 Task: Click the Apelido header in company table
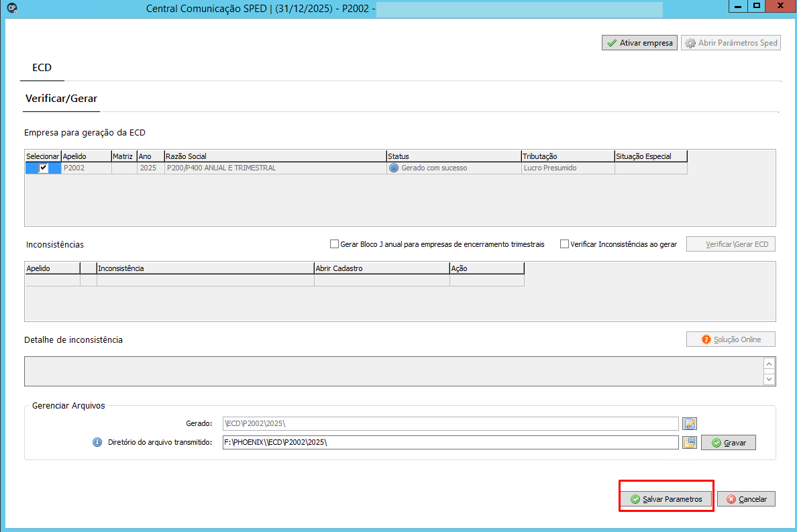point(87,156)
